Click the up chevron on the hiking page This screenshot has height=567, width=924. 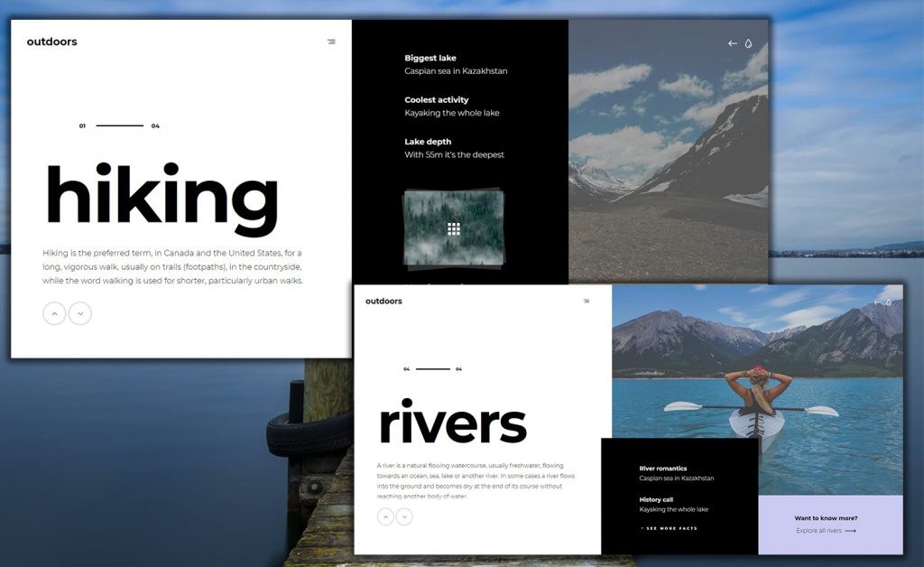tap(54, 313)
